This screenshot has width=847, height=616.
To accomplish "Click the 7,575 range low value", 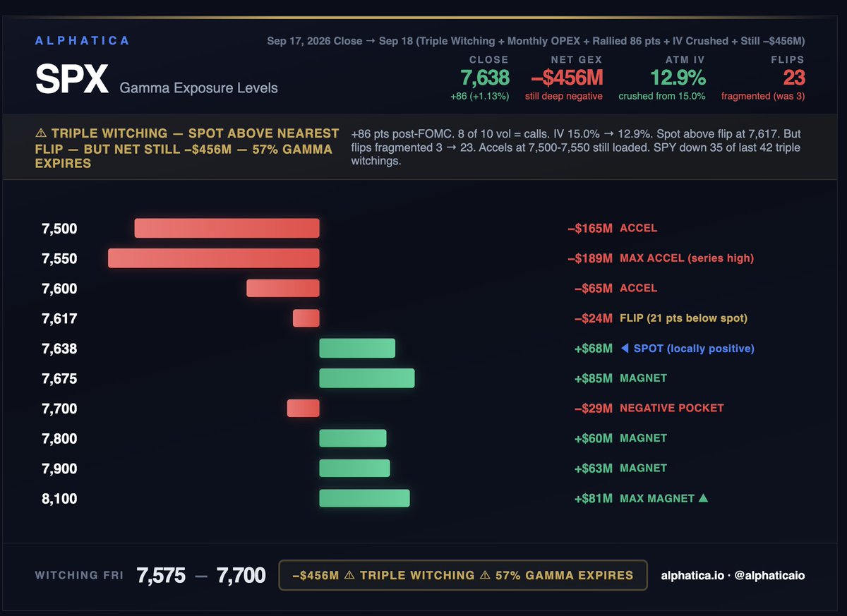I will pos(161,576).
